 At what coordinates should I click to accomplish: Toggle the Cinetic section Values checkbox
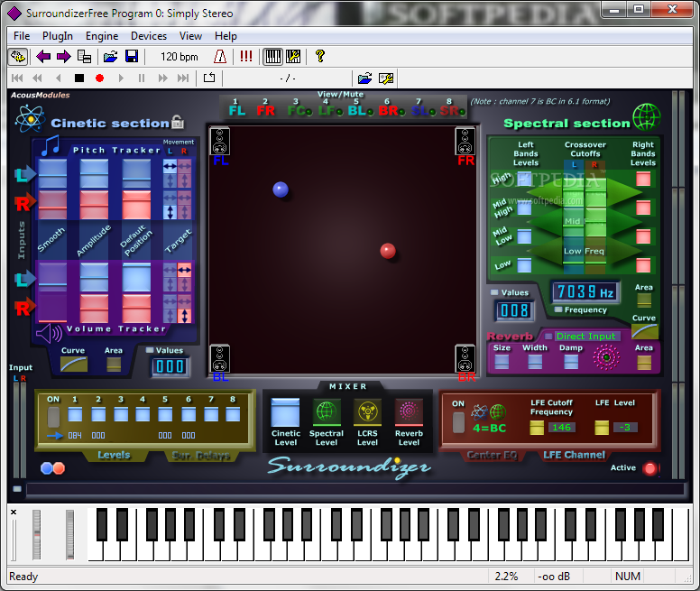tap(150, 350)
